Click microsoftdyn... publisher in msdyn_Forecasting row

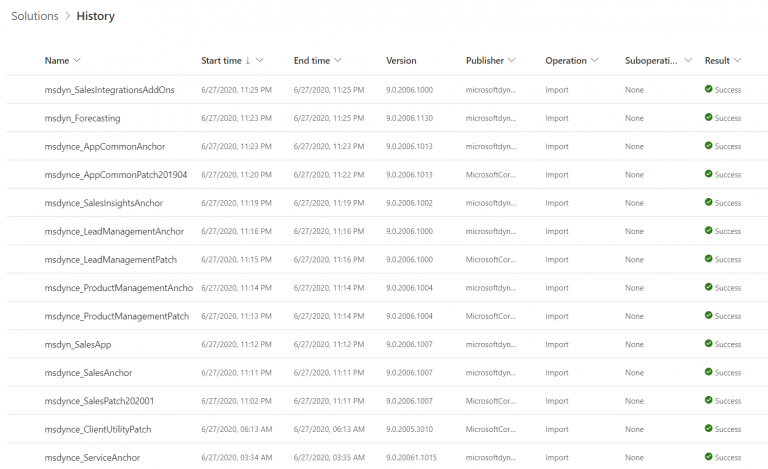pos(491,118)
